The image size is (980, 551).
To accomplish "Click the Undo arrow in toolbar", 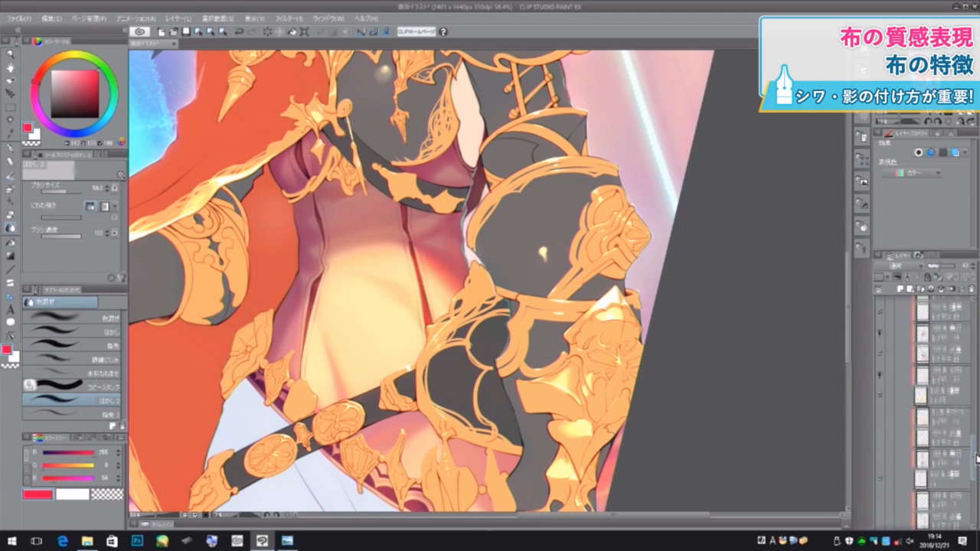I will 238,31.
